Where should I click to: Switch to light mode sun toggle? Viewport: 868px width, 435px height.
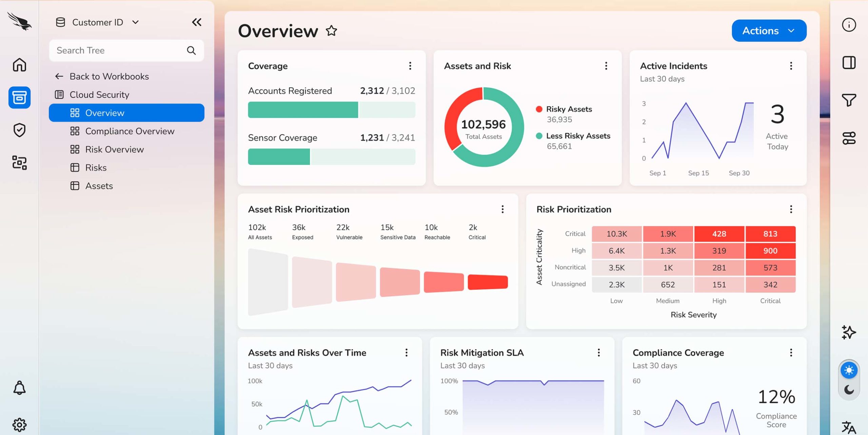tap(849, 370)
